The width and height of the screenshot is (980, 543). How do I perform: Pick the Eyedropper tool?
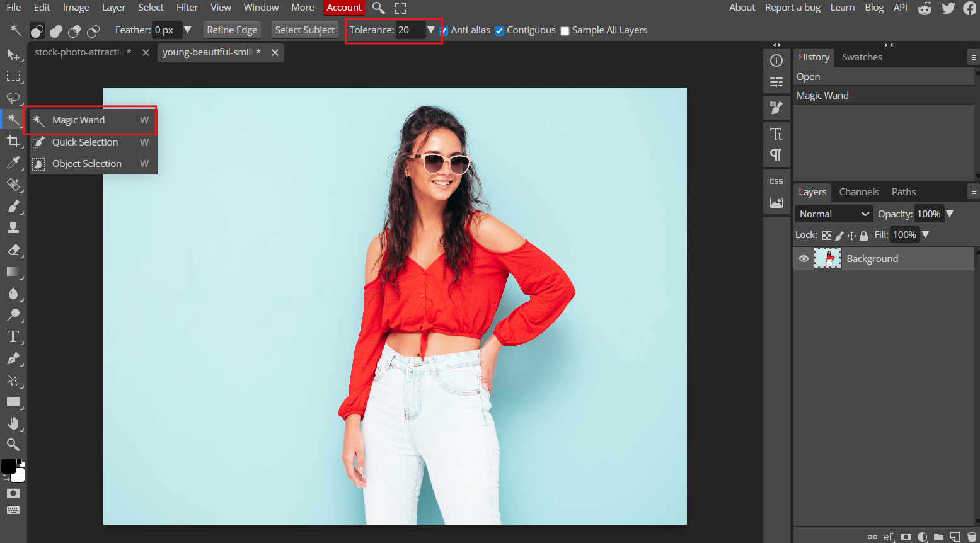13,163
